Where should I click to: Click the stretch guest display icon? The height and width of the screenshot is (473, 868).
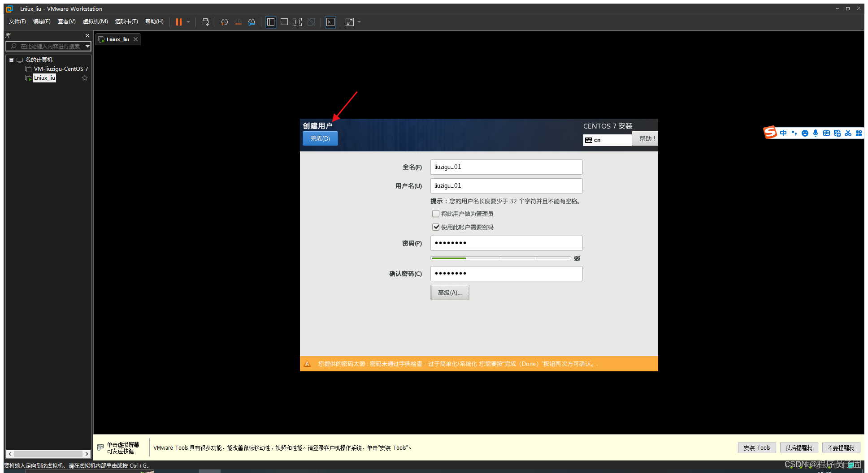[x=350, y=22]
